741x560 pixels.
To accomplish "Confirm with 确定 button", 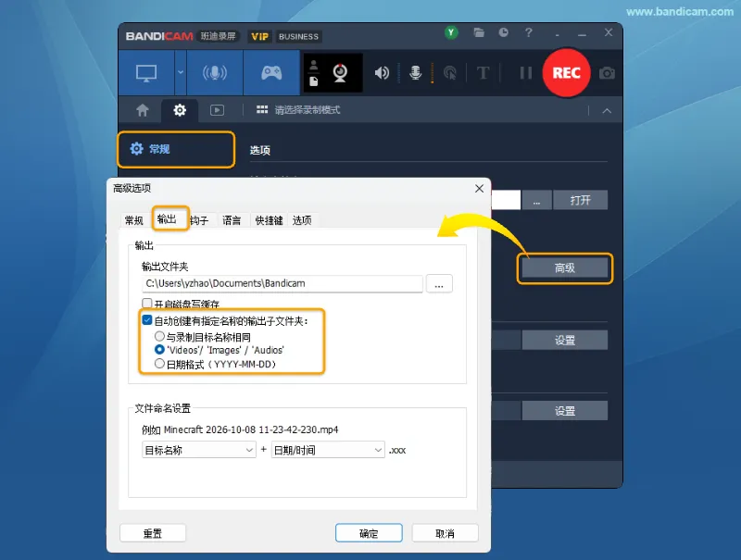I will (x=369, y=533).
